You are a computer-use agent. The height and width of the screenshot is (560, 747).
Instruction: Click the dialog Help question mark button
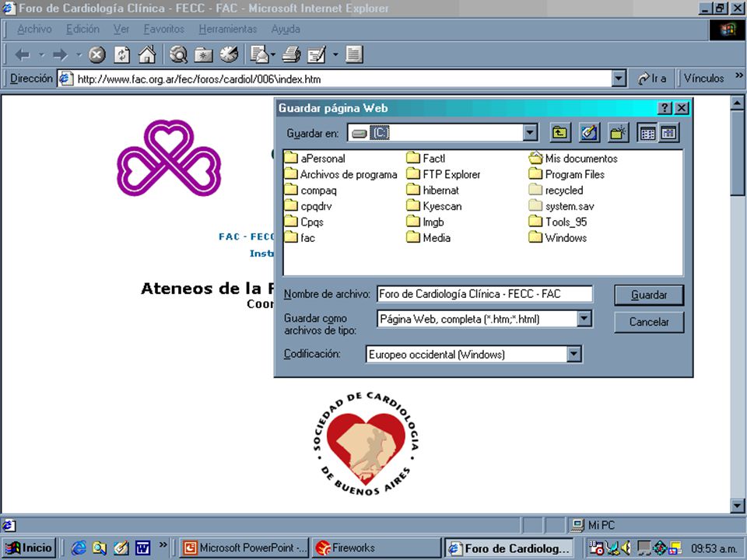click(665, 108)
